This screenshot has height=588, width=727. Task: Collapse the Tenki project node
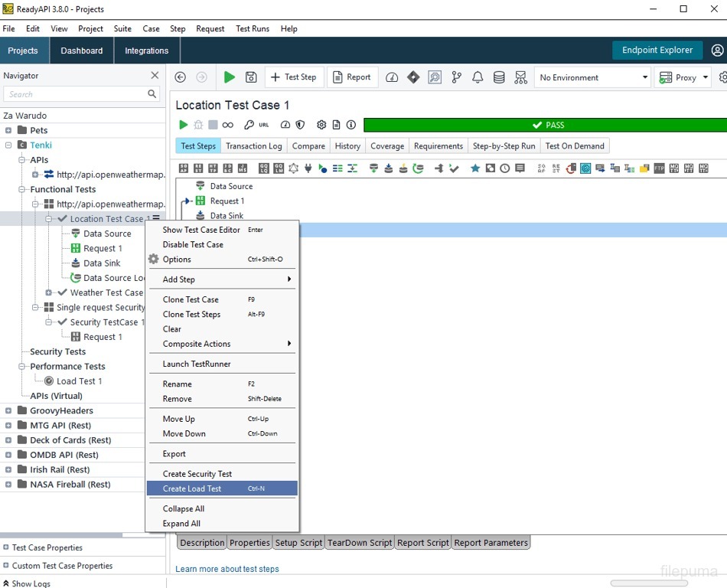8,145
